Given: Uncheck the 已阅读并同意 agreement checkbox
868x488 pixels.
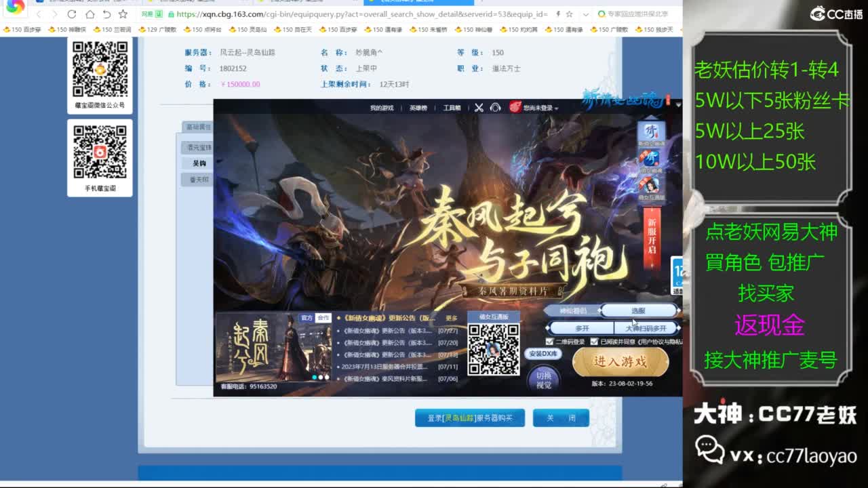Looking at the screenshot, I should 594,340.
